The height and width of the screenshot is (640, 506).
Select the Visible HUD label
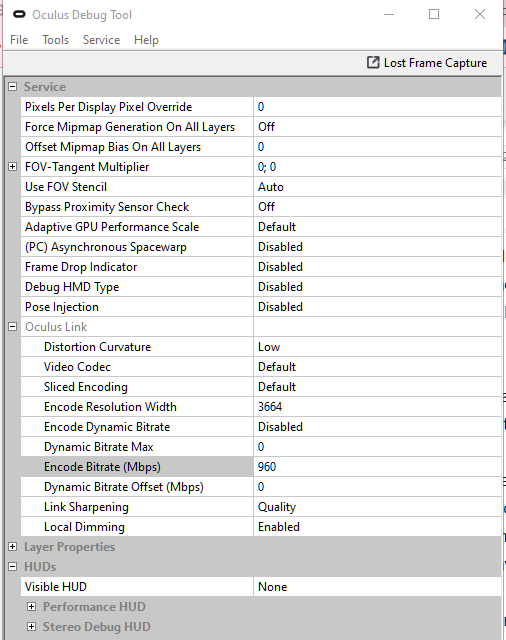tap(56, 587)
